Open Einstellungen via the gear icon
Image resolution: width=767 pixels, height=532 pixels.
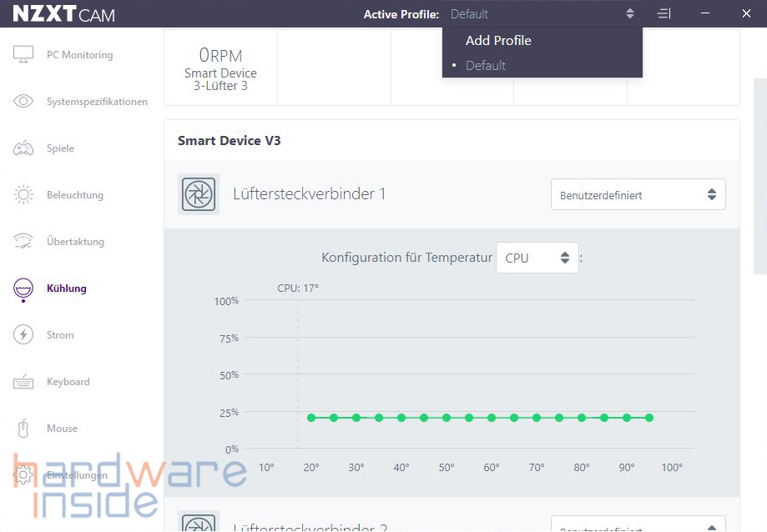point(23,474)
